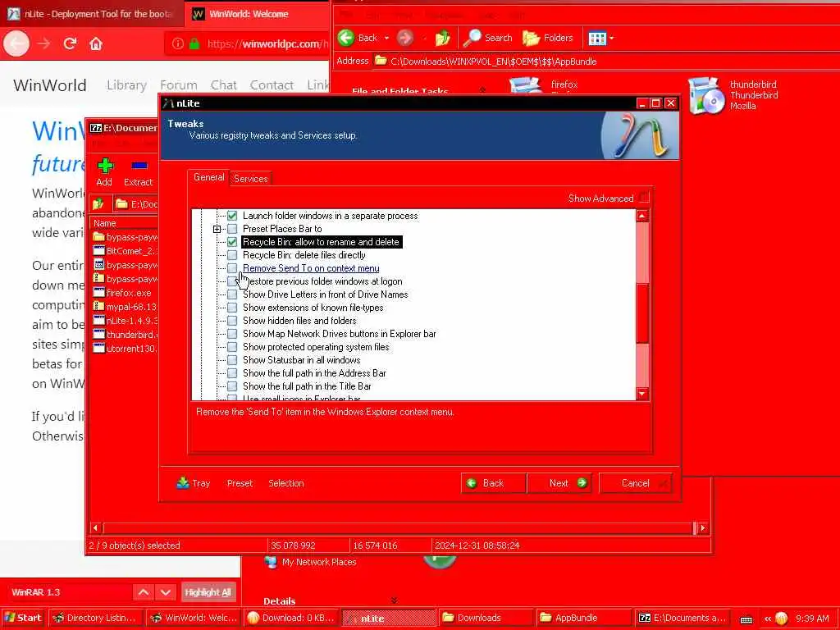Click the green padlock in the URL bar
Image resolution: width=840 pixels, height=630 pixels.
[194, 43]
